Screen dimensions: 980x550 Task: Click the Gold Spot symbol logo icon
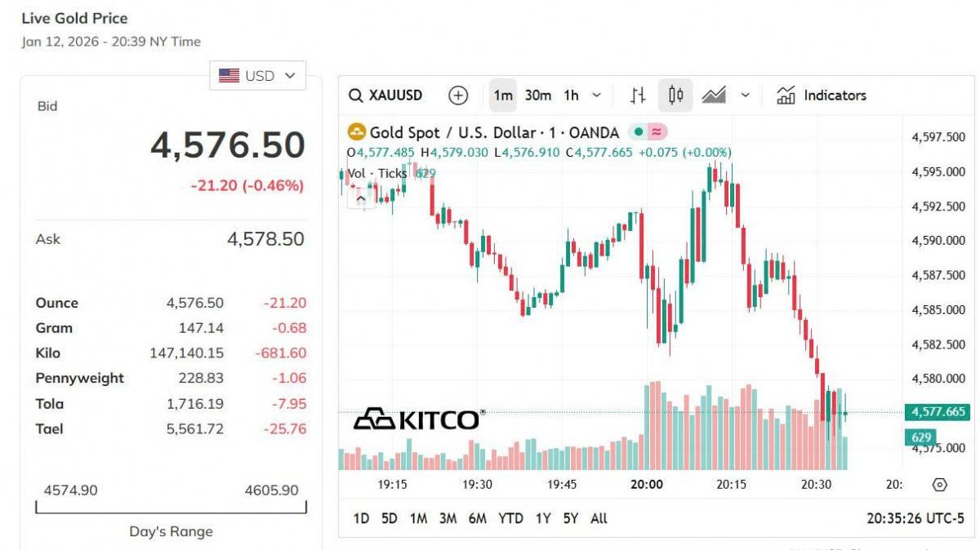pos(357,132)
